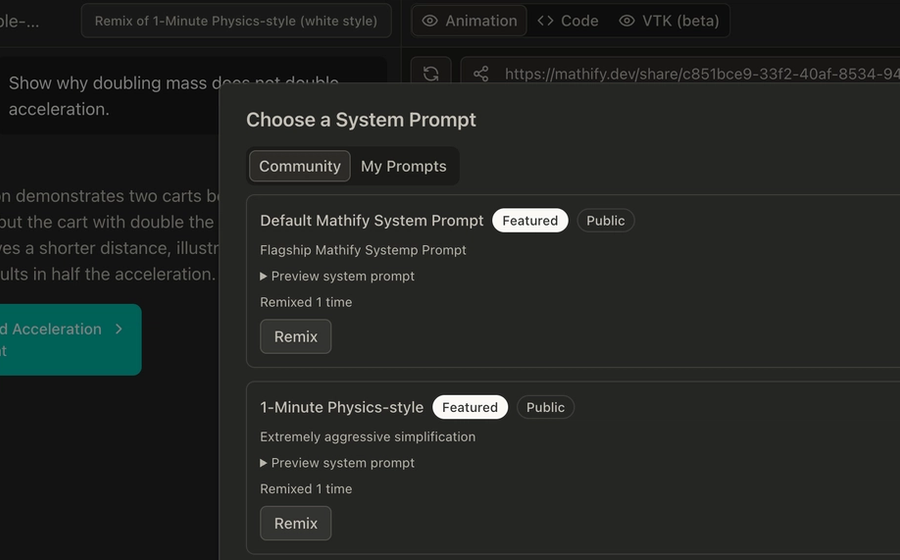This screenshot has height=560, width=900.
Task: Remix the Default Mathify System Prompt
Action: pos(296,336)
